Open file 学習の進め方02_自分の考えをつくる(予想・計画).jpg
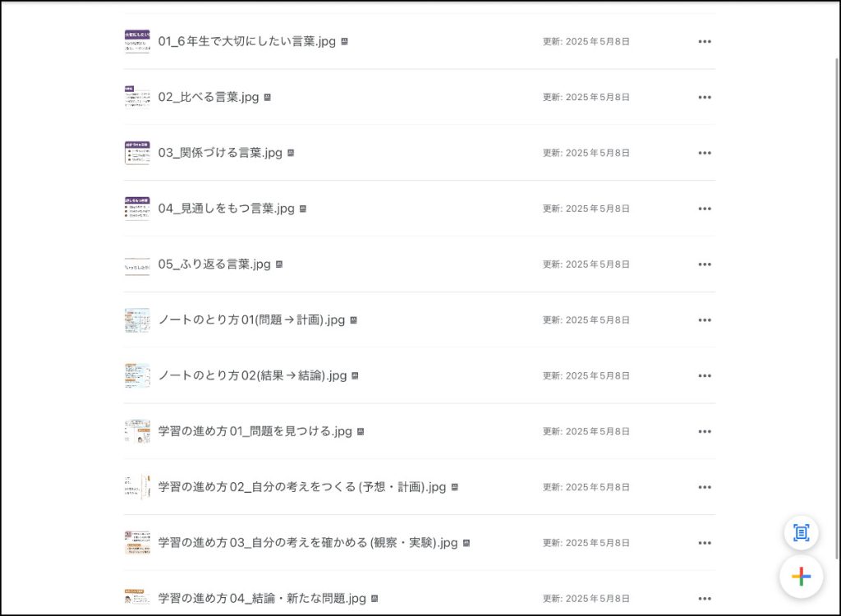The width and height of the screenshot is (841, 616). pyautogui.click(x=301, y=487)
